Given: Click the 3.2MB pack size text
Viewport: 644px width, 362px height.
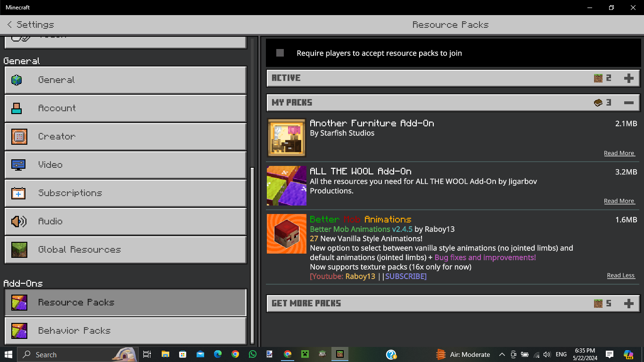Looking at the screenshot, I should 626,172.
